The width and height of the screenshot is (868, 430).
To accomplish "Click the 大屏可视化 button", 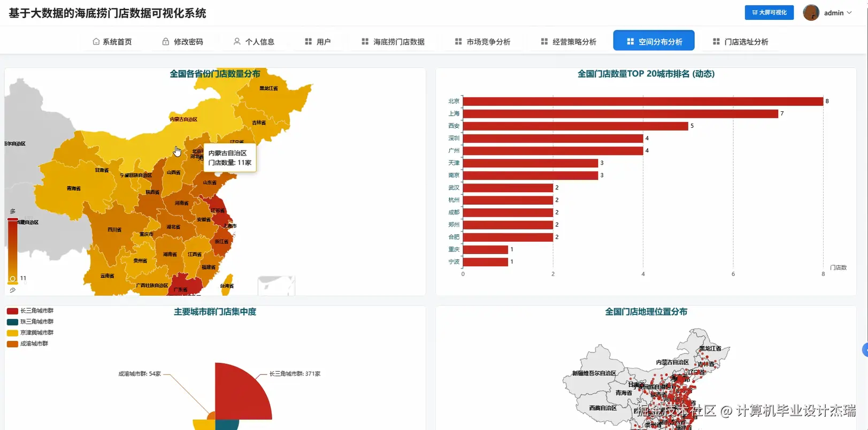I will point(769,12).
